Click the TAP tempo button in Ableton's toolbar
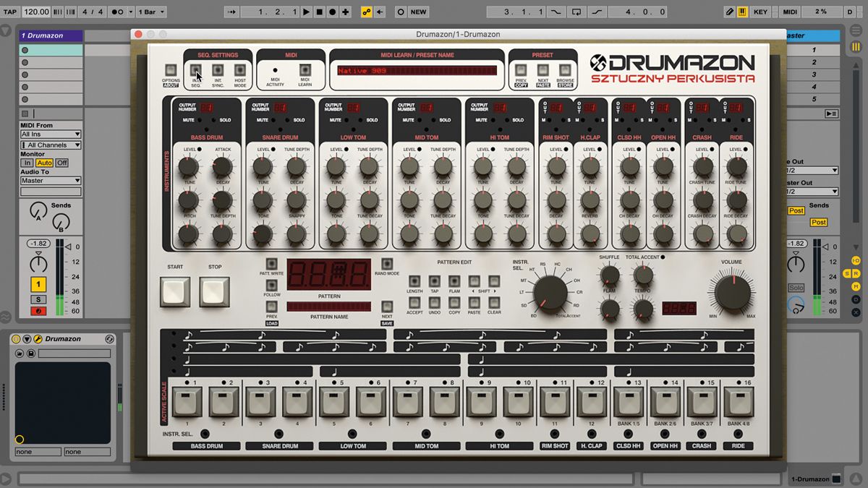 point(10,11)
